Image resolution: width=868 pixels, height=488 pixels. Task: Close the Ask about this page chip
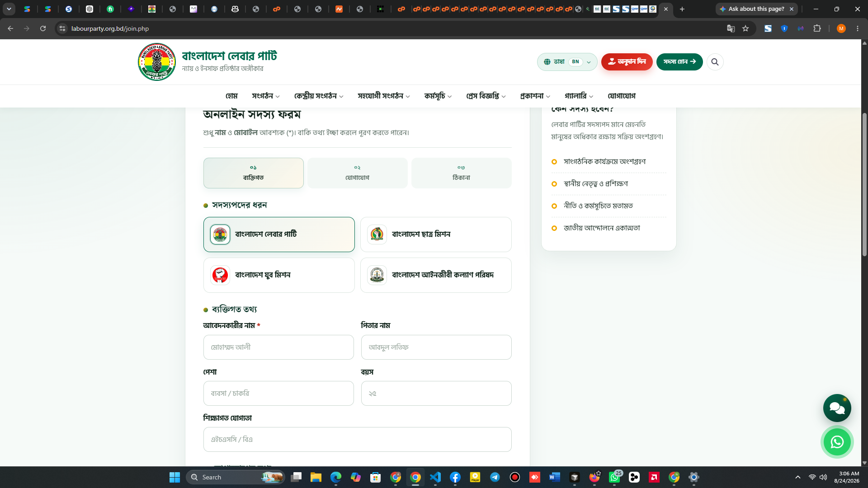pyautogui.click(x=791, y=9)
